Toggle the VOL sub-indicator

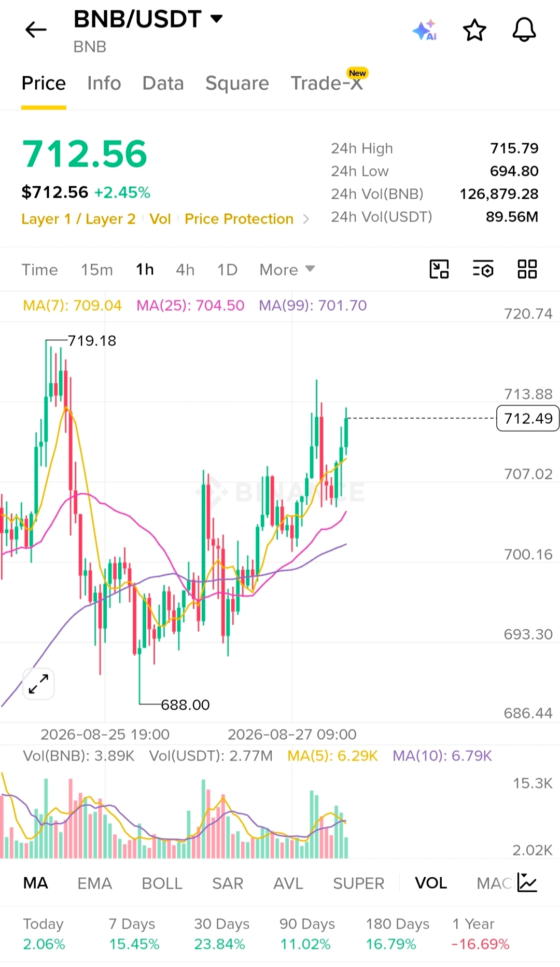[x=431, y=883]
